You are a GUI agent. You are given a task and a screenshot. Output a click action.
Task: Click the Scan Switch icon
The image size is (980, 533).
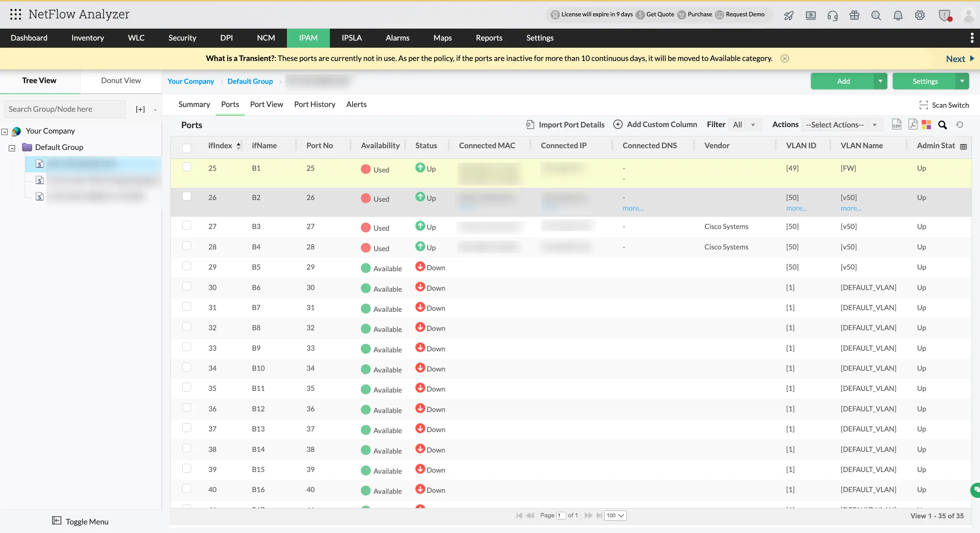point(924,105)
